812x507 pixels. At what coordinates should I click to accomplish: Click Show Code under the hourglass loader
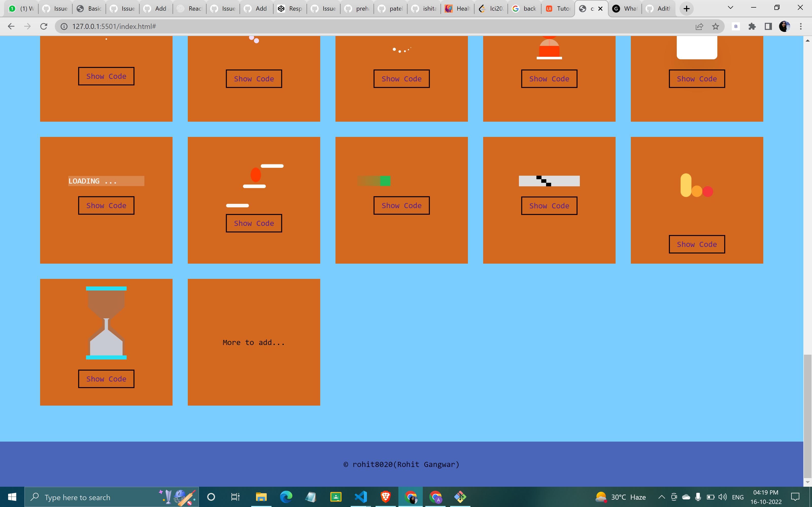[x=106, y=378]
